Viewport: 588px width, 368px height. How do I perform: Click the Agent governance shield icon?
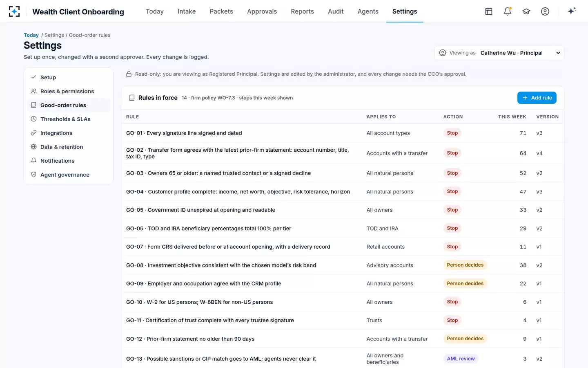click(34, 175)
